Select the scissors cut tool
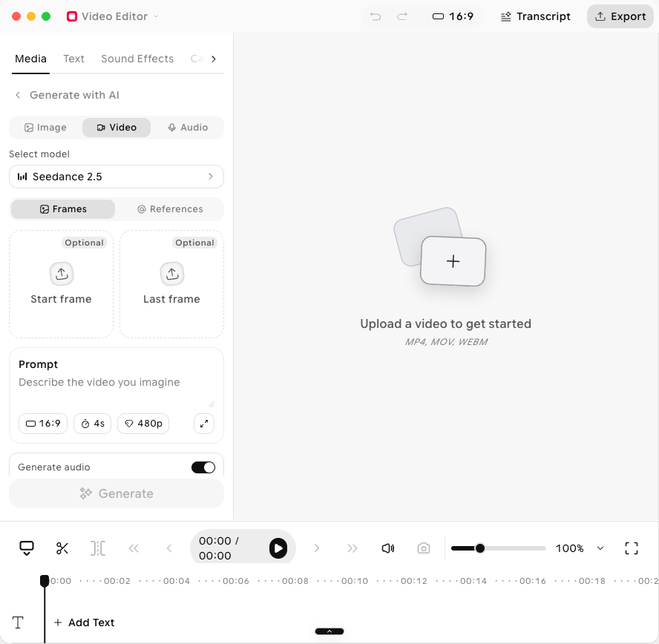Viewport: 659px width, 644px height. click(x=62, y=548)
